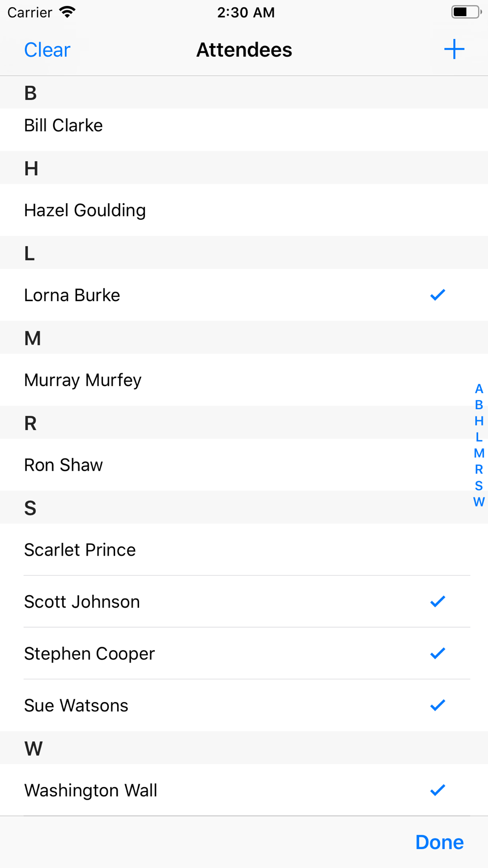Screen dimensions: 488x868
Task: Toggle Stephen Cooper's checkmark off
Action: (438, 653)
